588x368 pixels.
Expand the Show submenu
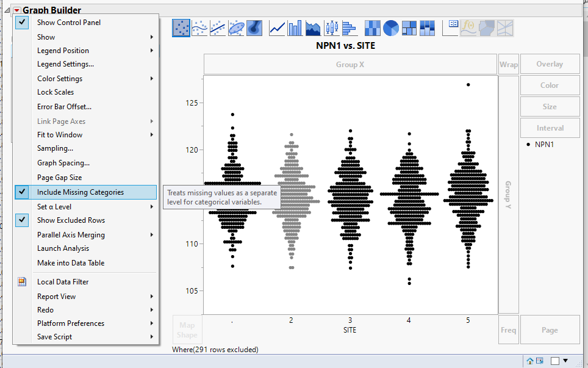86,37
